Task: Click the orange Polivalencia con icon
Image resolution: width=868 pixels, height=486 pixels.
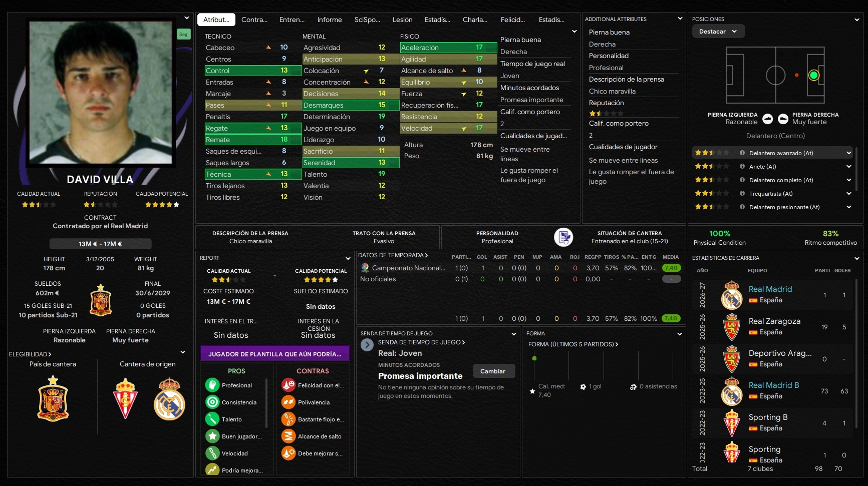Action: (x=288, y=402)
